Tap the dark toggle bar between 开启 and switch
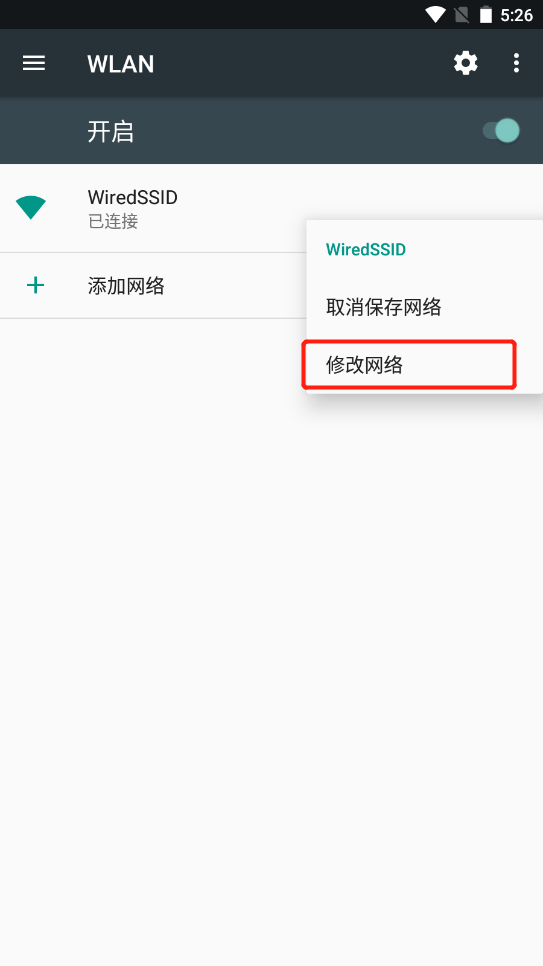The height and width of the screenshot is (966, 543). click(x=308, y=131)
